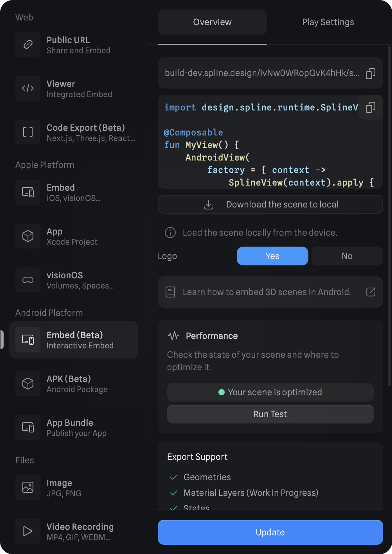Copy the Kotlin code snippet icon
392x554 pixels.
click(370, 107)
